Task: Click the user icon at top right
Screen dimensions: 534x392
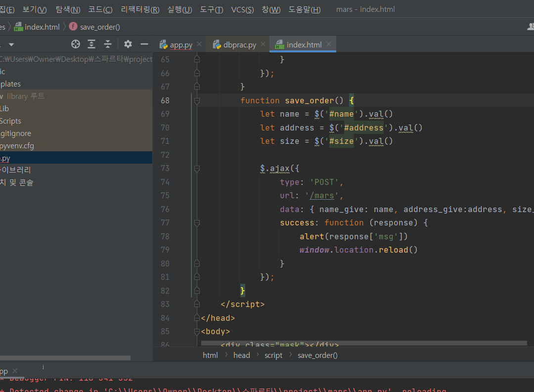Action: [531, 27]
